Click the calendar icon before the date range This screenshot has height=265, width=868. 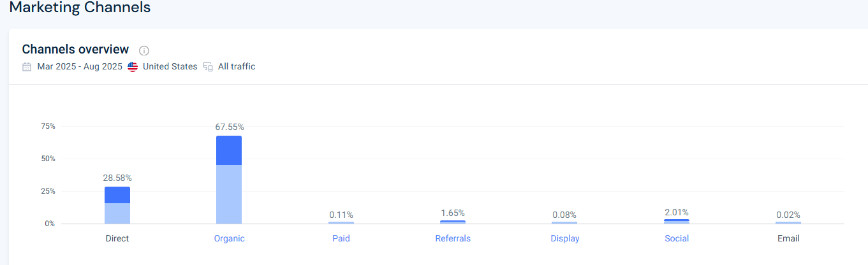point(27,67)
